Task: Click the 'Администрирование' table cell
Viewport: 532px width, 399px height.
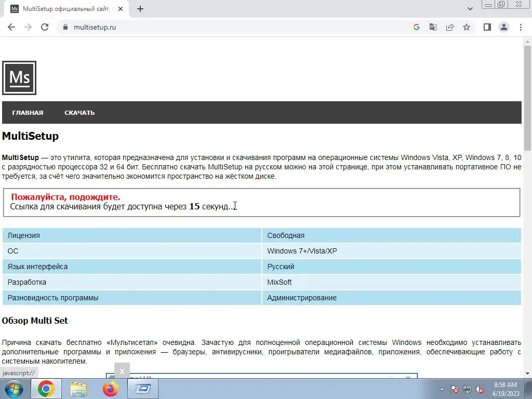Action: (392, 298)
